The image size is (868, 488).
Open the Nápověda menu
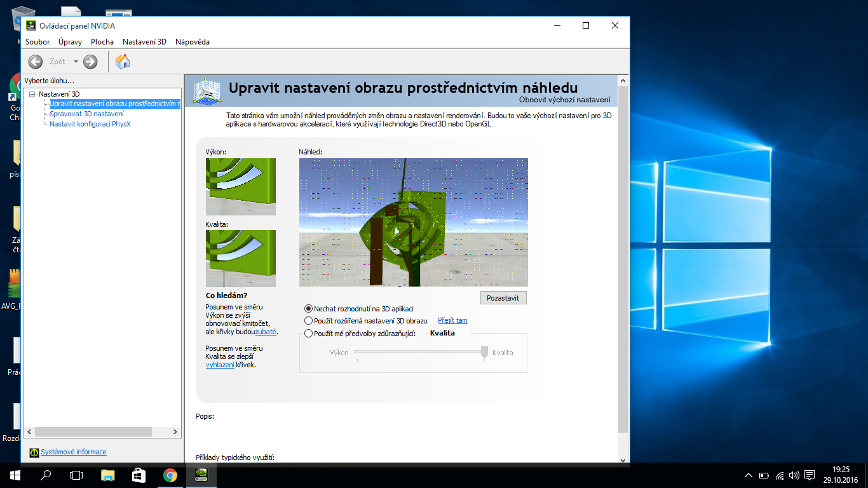coord(193,42)
